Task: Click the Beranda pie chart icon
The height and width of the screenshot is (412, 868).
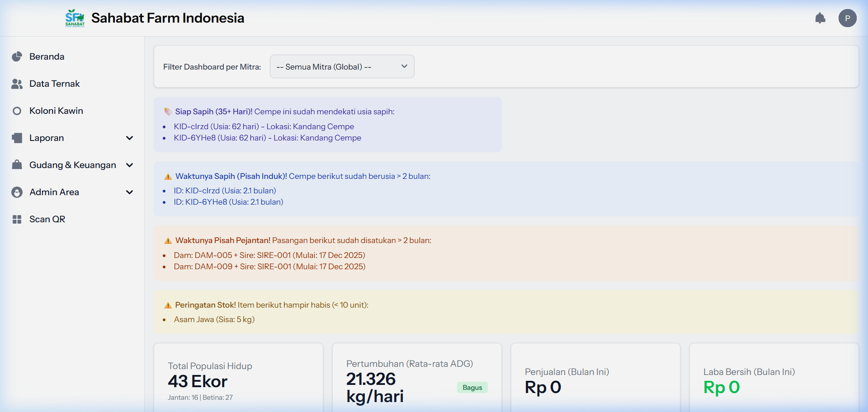Action: coord(17,56)
